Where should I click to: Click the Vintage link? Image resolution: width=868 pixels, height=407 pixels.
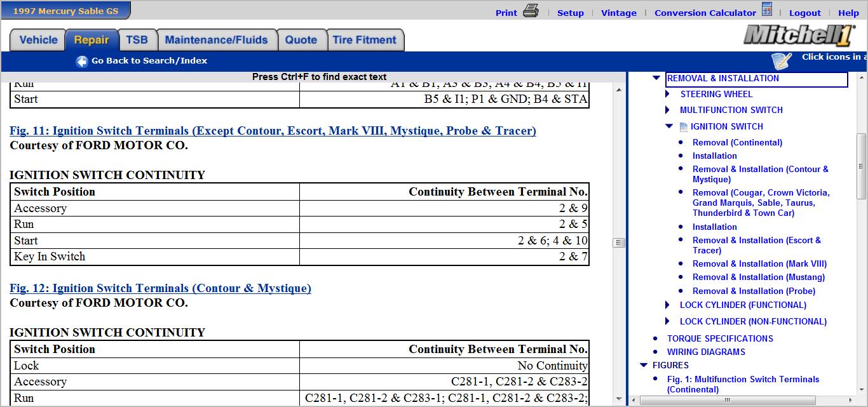(619, 13)
